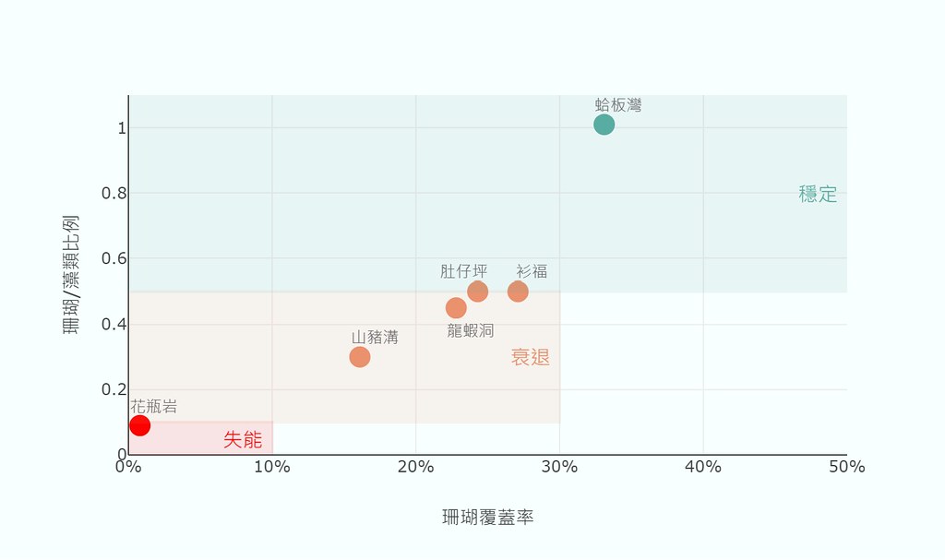Click the 蛤板灣 teal data point

(x=604, y=125)
